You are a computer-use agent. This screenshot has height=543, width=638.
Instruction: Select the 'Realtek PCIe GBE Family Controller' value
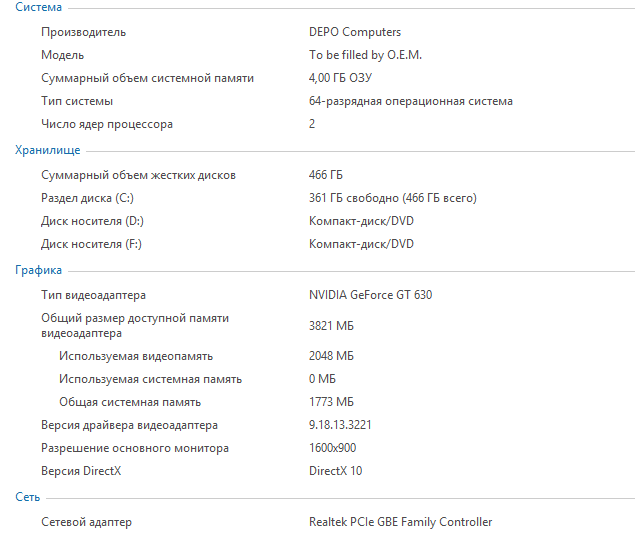tap(400, 522)
